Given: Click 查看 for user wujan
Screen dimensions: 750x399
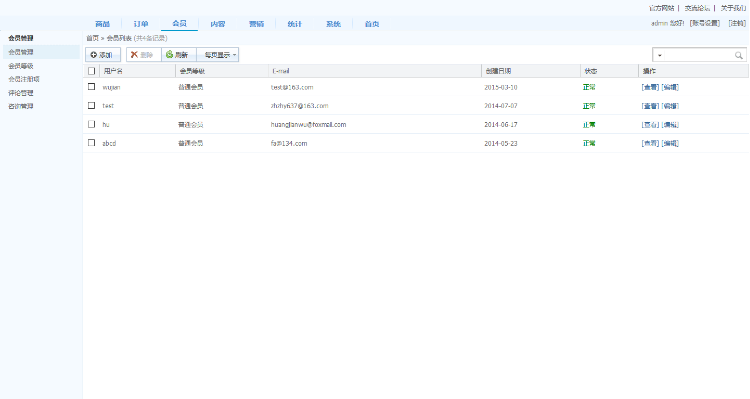Looking at the screenshot, I should point(651,87).
